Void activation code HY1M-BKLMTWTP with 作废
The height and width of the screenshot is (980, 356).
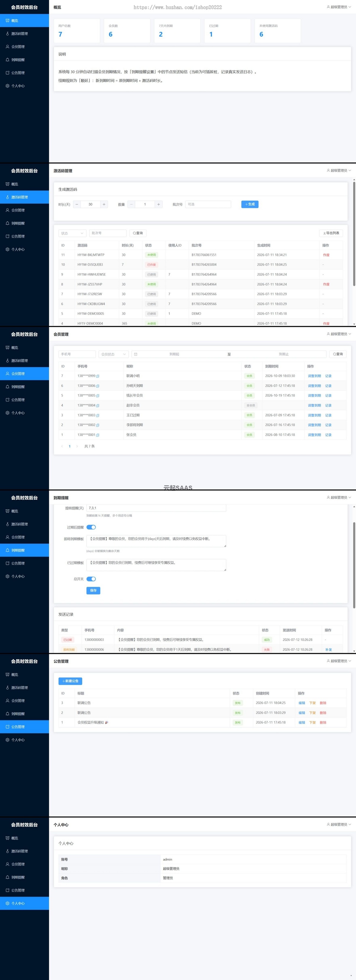(x=326, y=255)
